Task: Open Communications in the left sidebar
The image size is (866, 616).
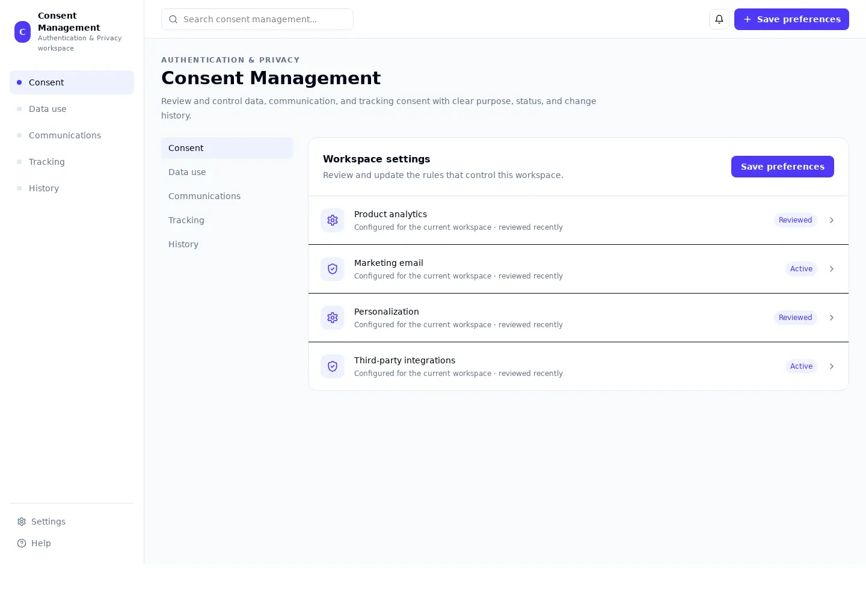Action: (72, 135)
